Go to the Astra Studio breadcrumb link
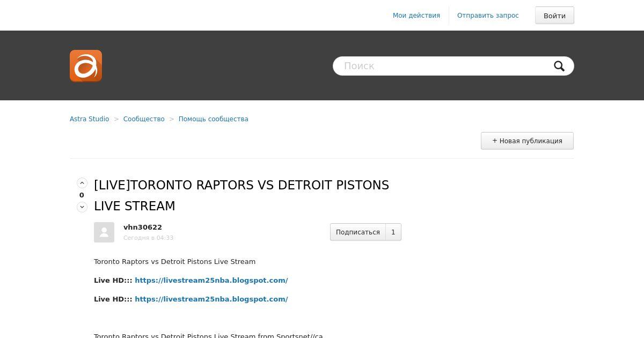The width and height of the screenshot is (644, 338). (x=89, y=119)
